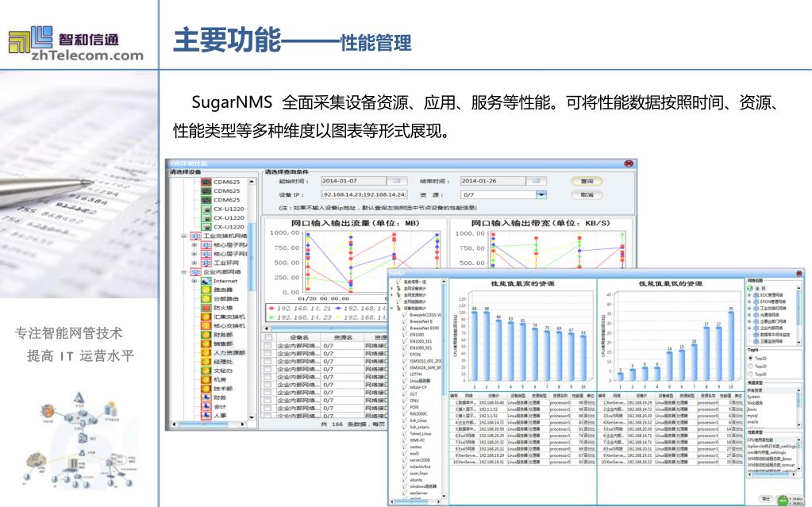Expand the 光通信网络 node
Viewport: 812px width, 507px height.
click(x=749, y=315)
